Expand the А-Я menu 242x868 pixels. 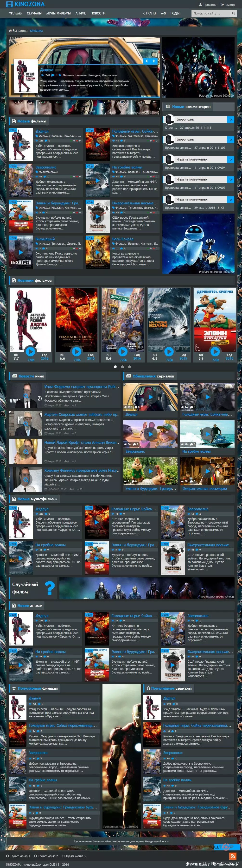(163, 13)
